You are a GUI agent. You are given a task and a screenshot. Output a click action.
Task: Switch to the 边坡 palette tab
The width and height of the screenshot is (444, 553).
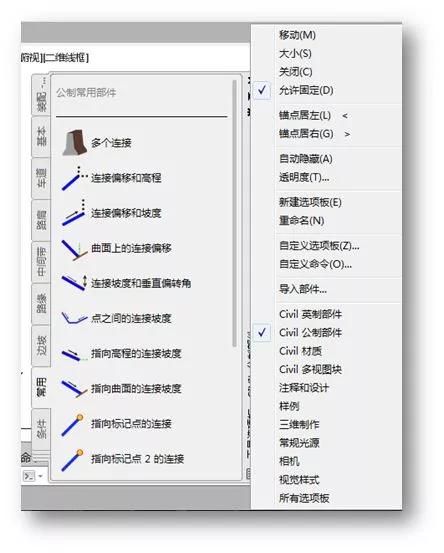[x=41, y=346]
